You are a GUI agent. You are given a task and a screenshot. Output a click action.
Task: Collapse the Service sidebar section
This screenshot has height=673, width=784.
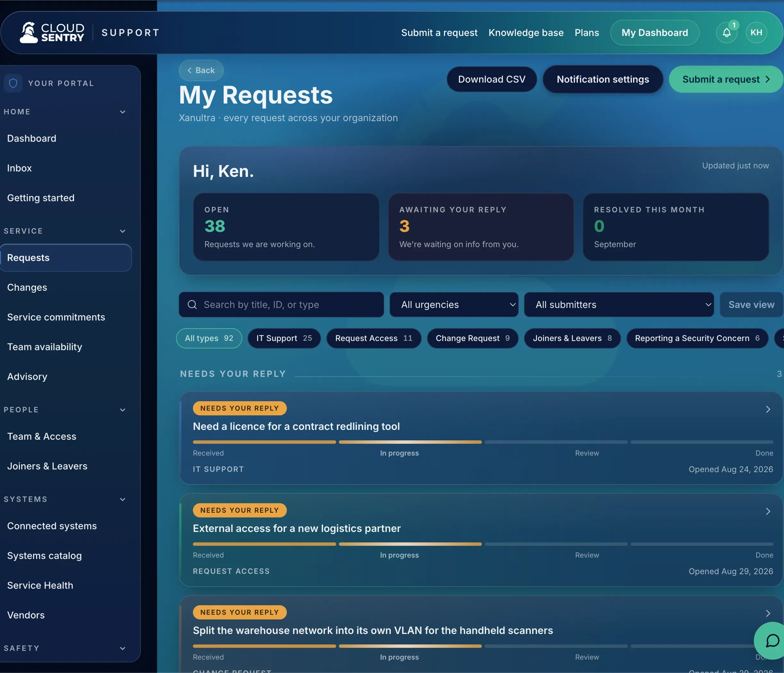point(122,231)
